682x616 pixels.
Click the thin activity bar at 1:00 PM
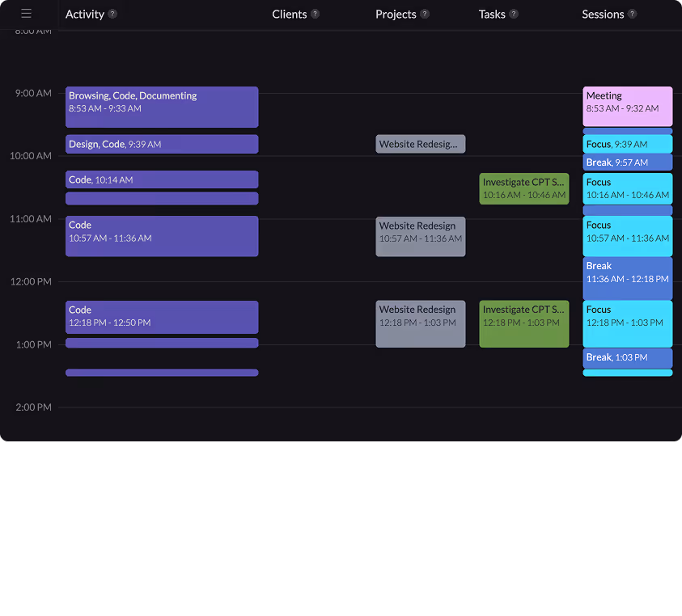[x=162, y=343]
